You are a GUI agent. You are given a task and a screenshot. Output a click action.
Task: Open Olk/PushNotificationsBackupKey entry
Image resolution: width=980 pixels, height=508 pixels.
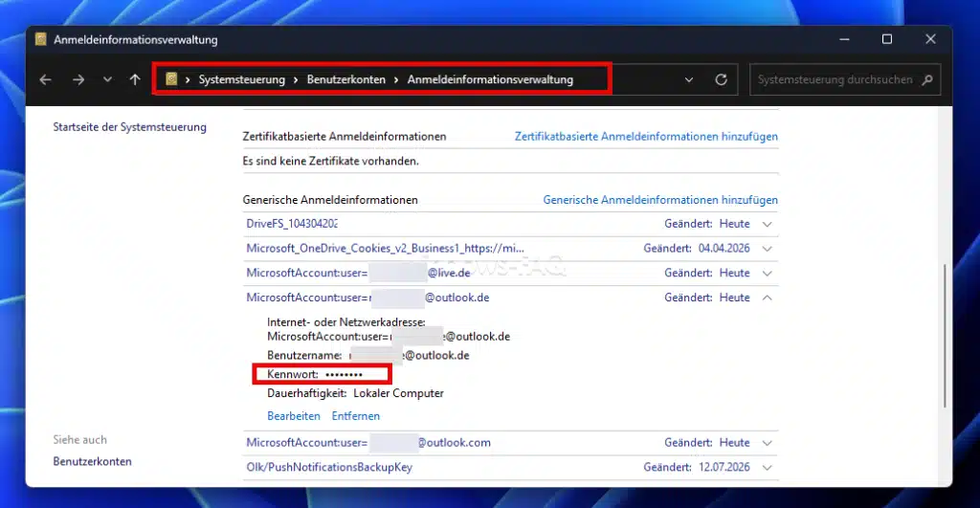pyautogui.click(x=329, y=468)
